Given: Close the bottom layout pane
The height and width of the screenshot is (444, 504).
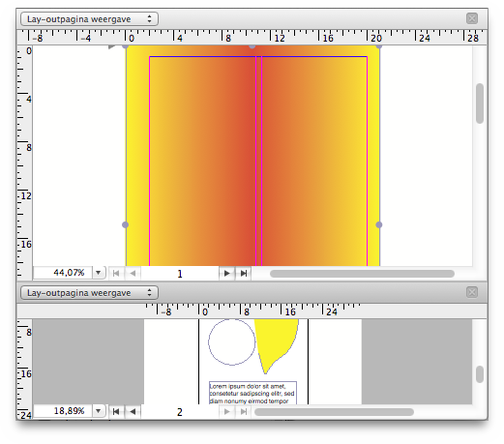Looking at the screenshot, I should (x=472, y=292).
